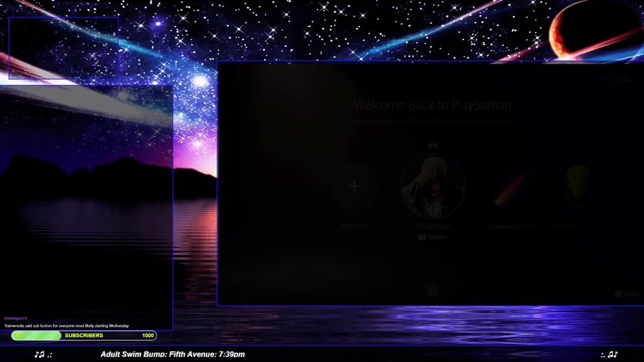
Task: Choose the Gill Sparrow profile avatar
Action: 433,186
